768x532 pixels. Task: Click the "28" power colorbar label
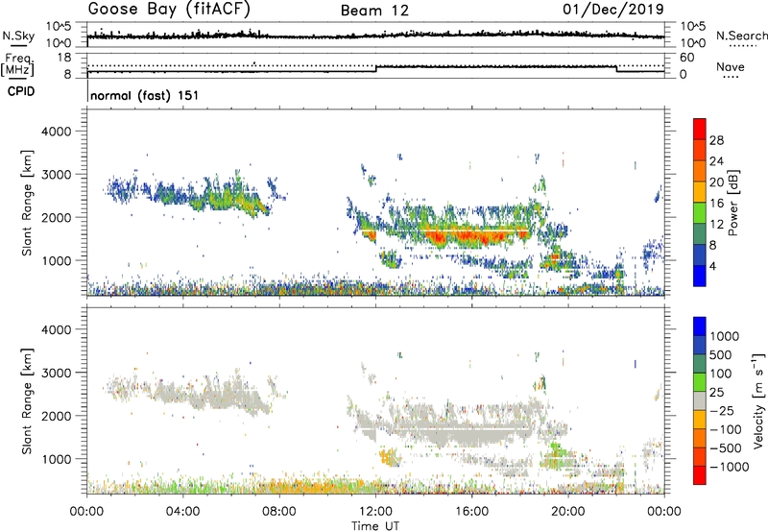point(716,140)
